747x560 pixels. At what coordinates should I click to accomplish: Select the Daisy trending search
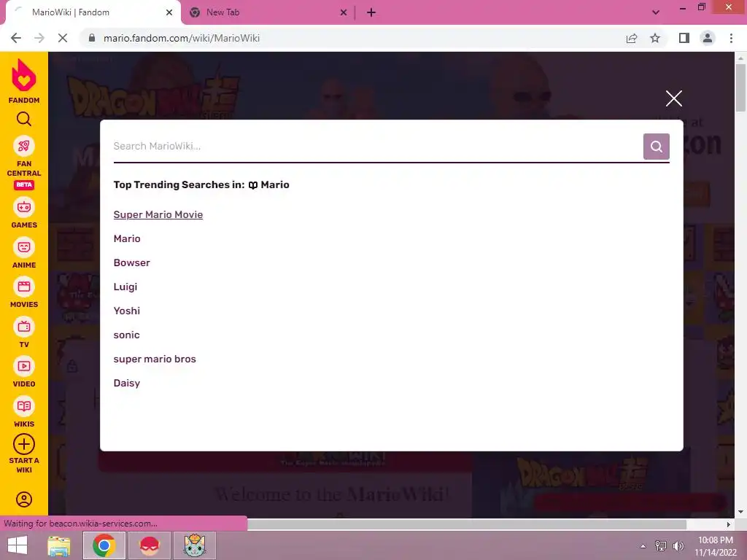pos(127,383)
